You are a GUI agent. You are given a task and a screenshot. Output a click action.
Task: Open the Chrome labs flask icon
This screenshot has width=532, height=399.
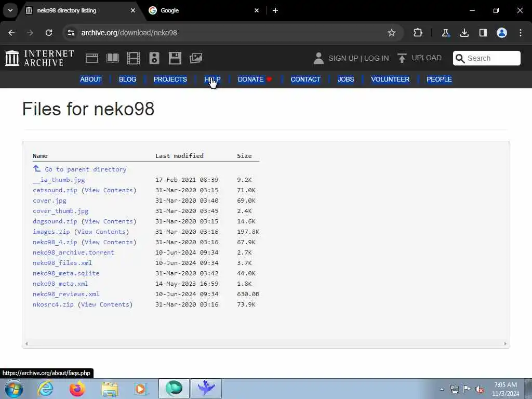click(445, 33)
